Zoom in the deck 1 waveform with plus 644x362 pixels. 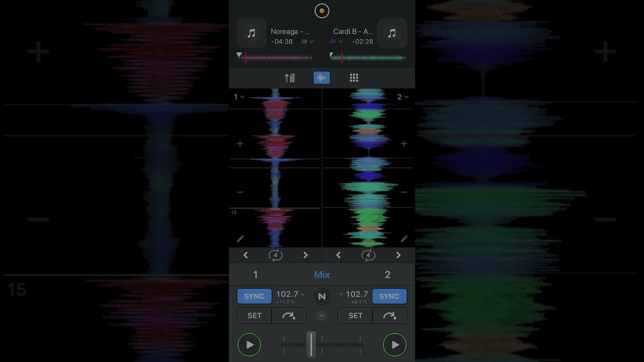click(x=240, y=144)
